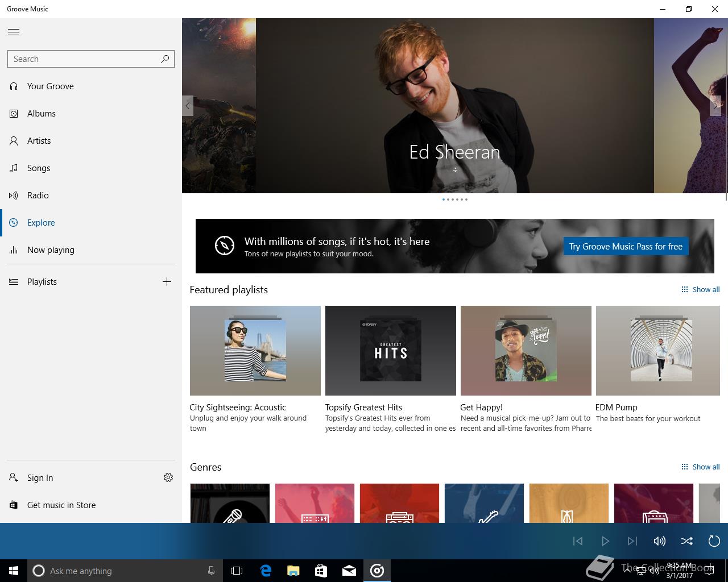Click the With millions of songs banner
Screen dimensions: 728x582
[x=455, y=246]
